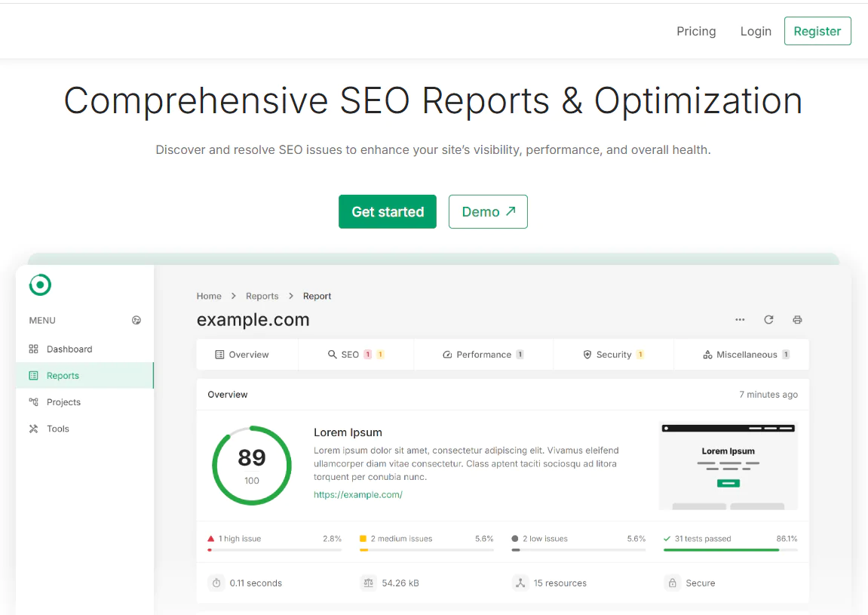
Task: Click the website preview thumbnail
Action: pos(728,466)
